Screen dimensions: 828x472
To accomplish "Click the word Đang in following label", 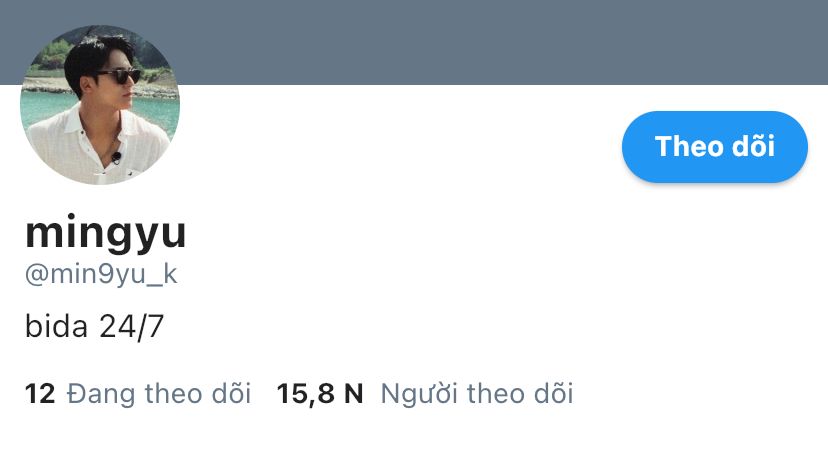I will coord(100,394).
